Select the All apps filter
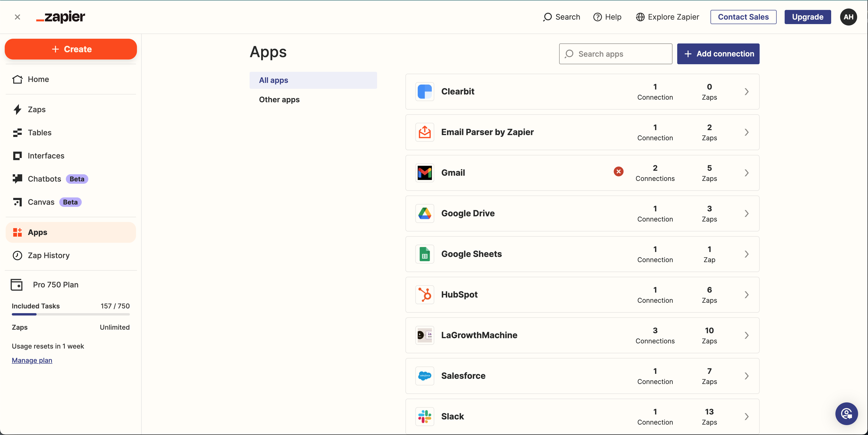The height and width of the screenshot is (435, 868). tap(273, 80)
